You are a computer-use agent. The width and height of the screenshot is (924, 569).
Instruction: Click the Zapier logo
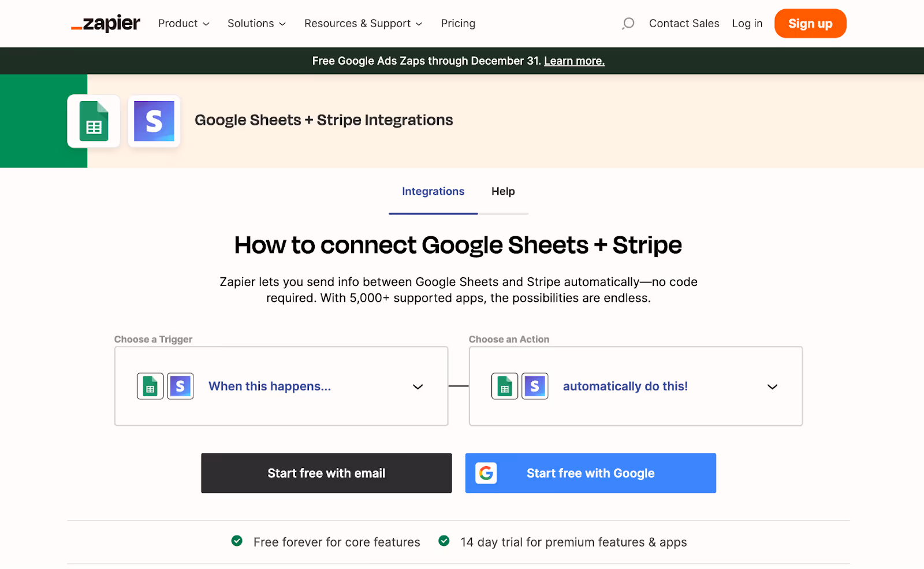(x=106, y=23)
